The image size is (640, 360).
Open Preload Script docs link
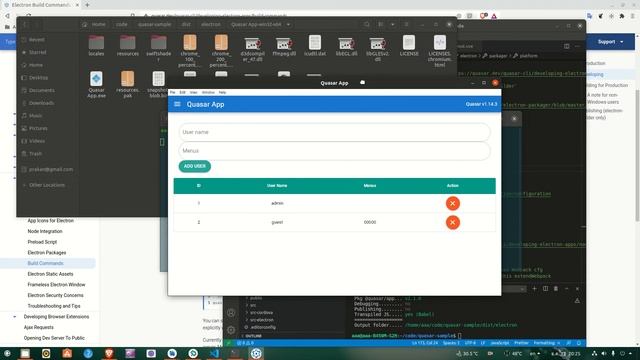point(42,242)
